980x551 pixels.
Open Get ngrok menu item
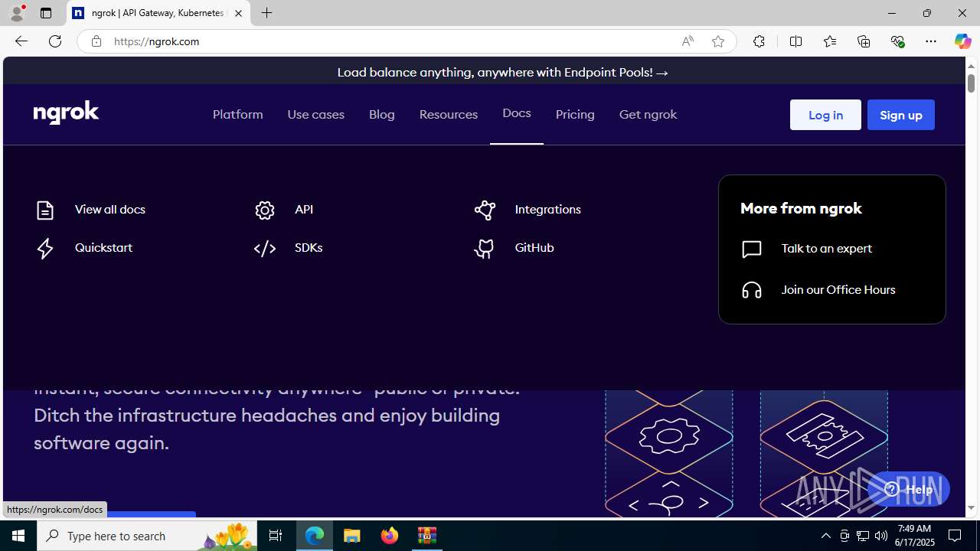point(648,115)
